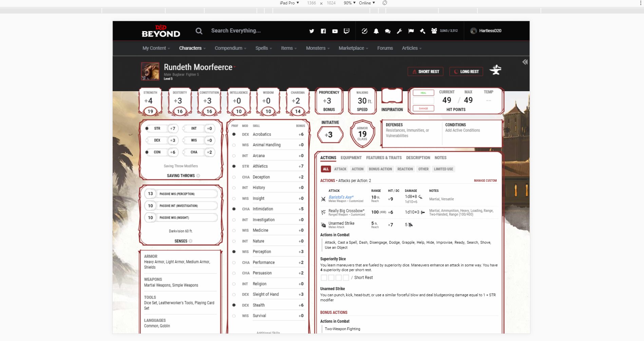Click the D&D Beyond logo
The height and width of the screenshot is (341, 644).
161,31
